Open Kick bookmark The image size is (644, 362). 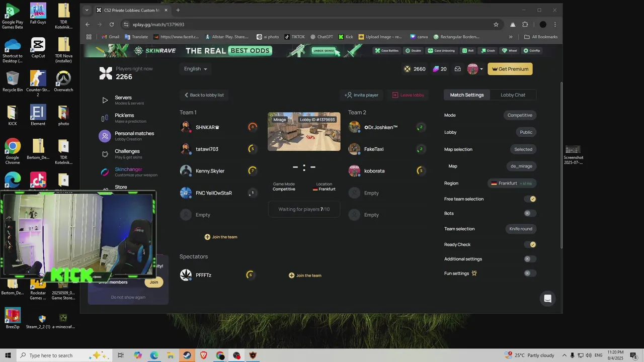346,37
